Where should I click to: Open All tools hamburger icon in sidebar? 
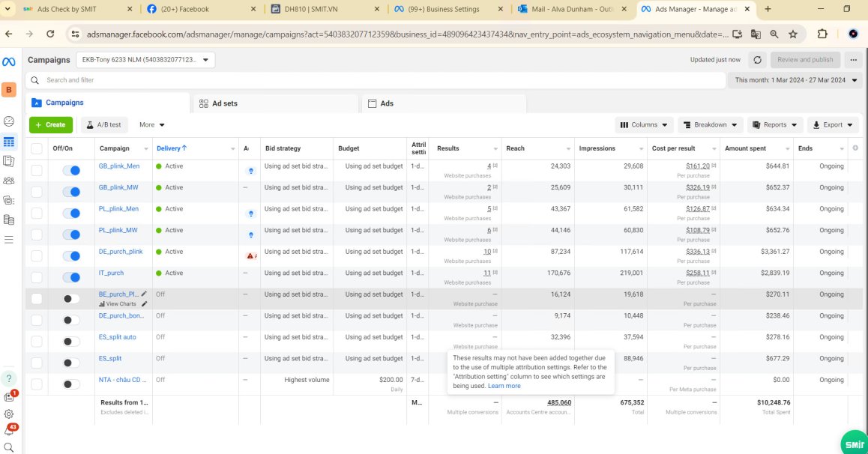(x=9, y=240)
